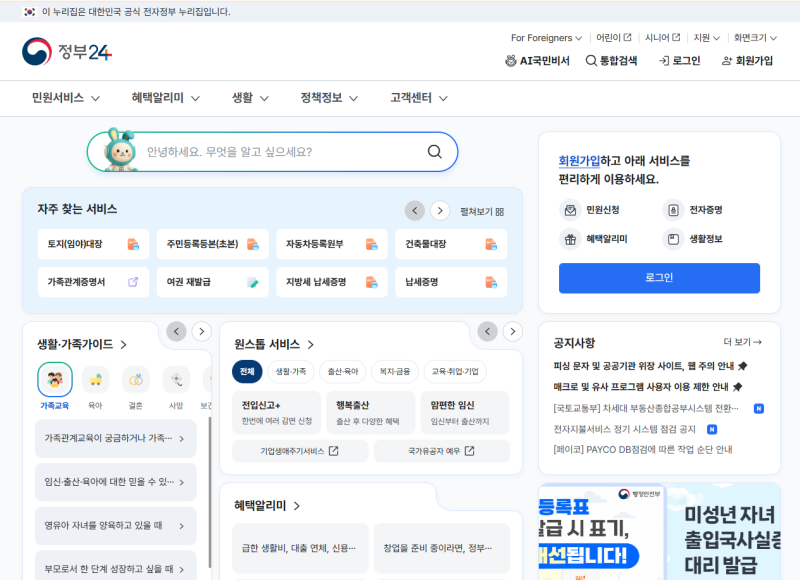Expand the 혜택알리미 navigation menu
This screenshot has width=800, height=580.
tap(166, 98)
